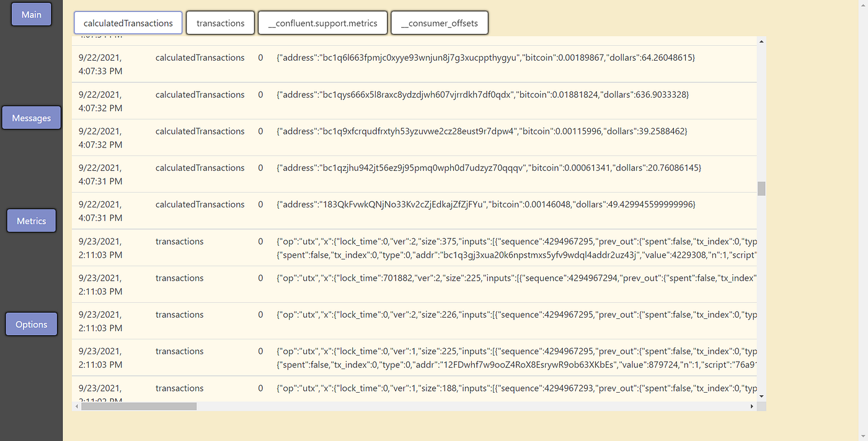Click the vertical scrollbar up arrow
The image size is (868, 441).
coord(761,41)
